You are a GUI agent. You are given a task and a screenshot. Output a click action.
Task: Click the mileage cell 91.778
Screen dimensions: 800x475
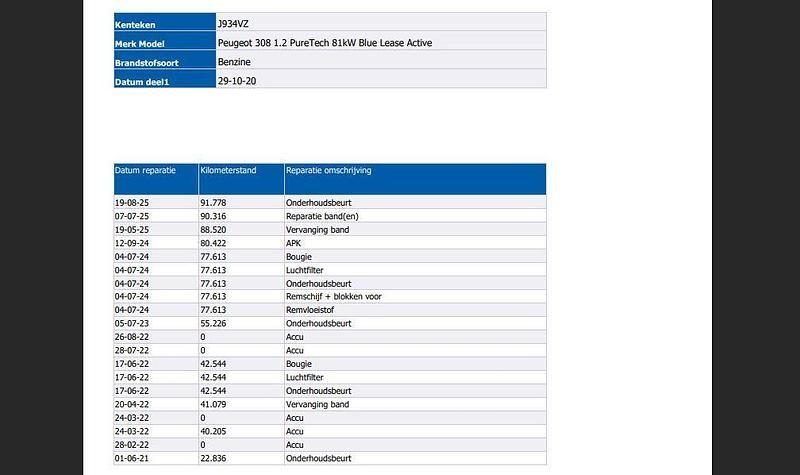point(213,203)
